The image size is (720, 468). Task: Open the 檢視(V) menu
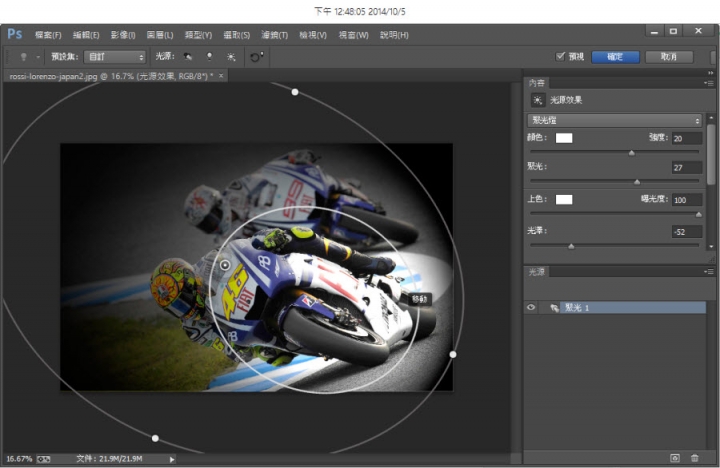pos(313,35)
